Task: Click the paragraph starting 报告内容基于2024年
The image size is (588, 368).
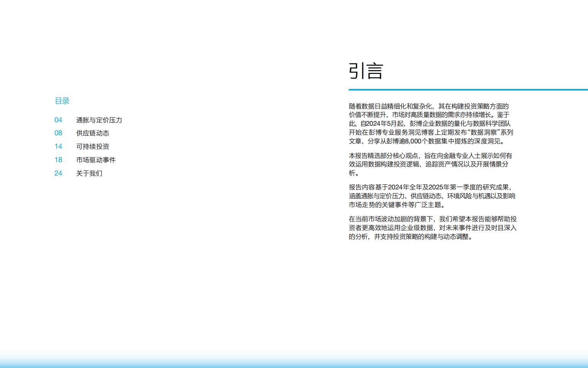Action: (x=432, y=196)
